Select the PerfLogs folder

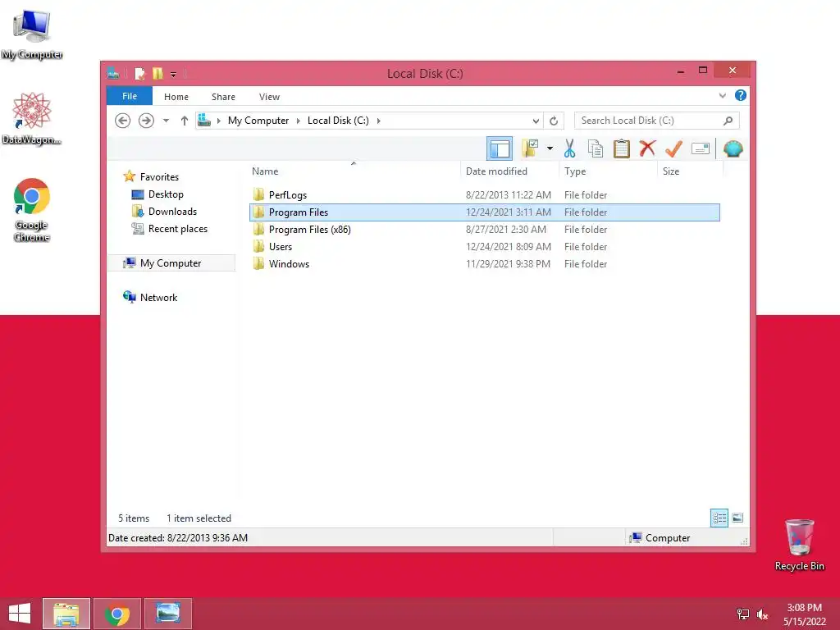(x=288, y=195)
